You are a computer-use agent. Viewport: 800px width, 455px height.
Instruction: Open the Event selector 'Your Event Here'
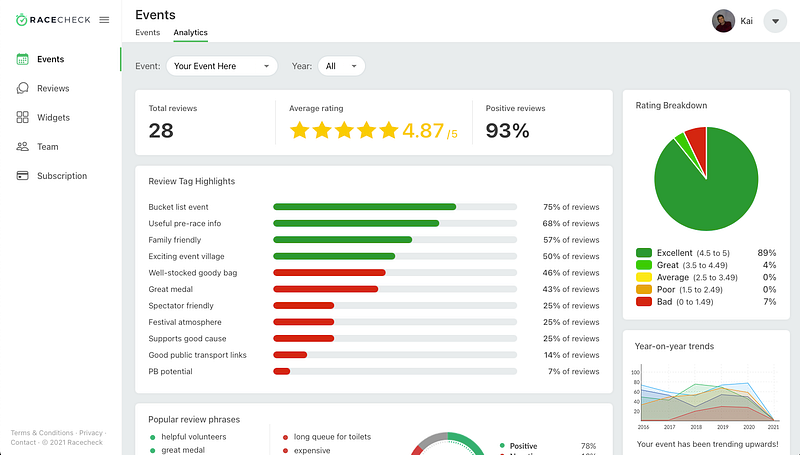click(222, 66)
